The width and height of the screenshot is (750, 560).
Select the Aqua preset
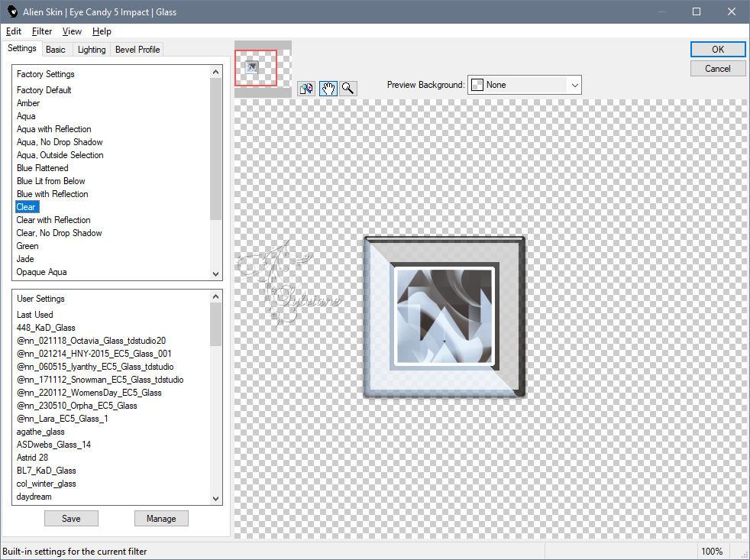tap(26, 116)
